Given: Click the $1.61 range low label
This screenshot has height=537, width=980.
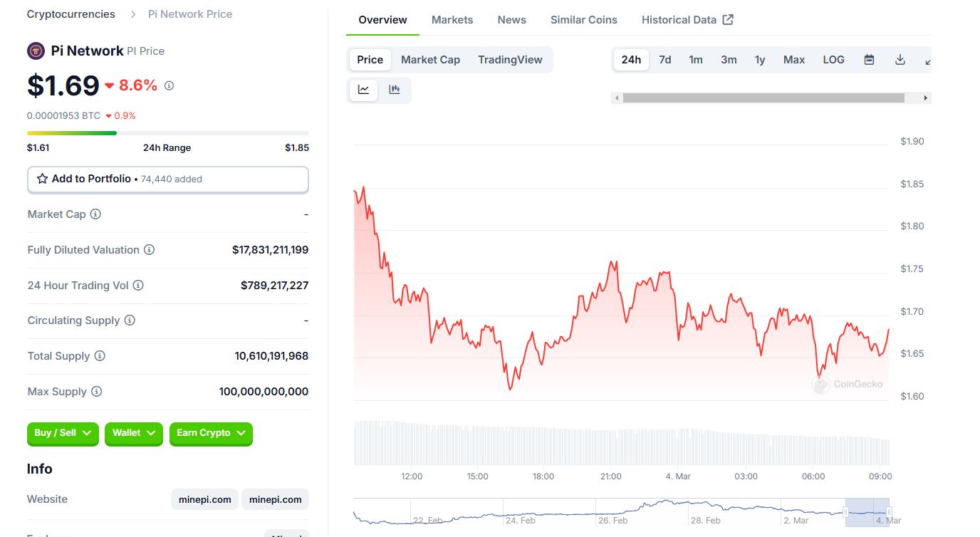Looking at the screenshot, I should 38,148.
